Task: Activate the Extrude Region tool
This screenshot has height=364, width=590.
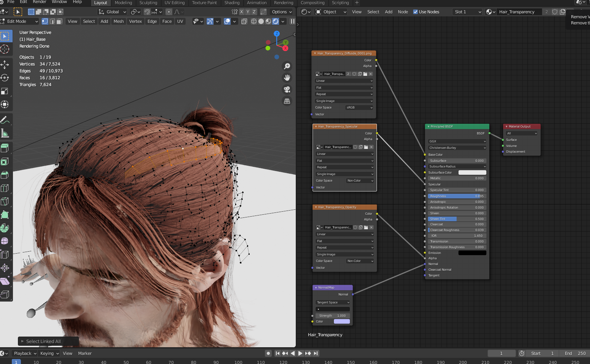Action: click(x=5, y=148)
